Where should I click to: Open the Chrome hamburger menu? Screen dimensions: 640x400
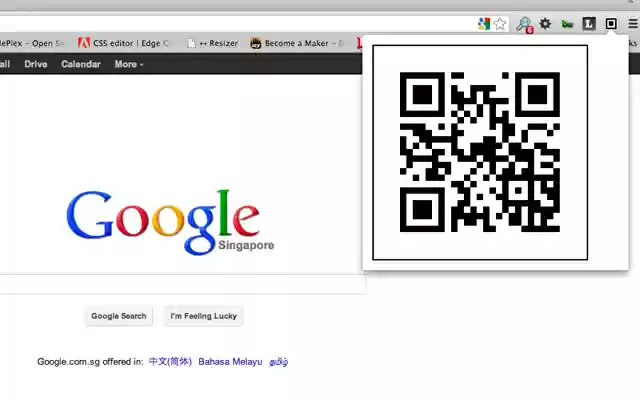tap(633, 24)
